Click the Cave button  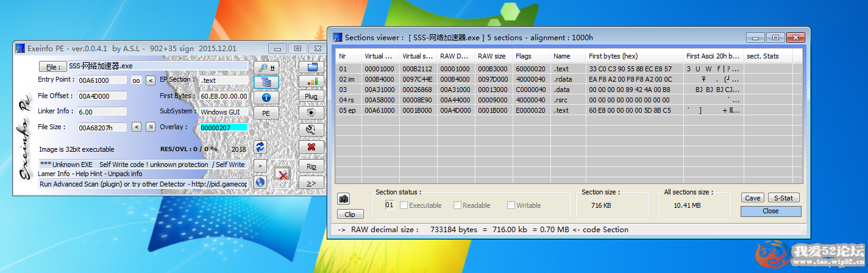pos(753,197)
